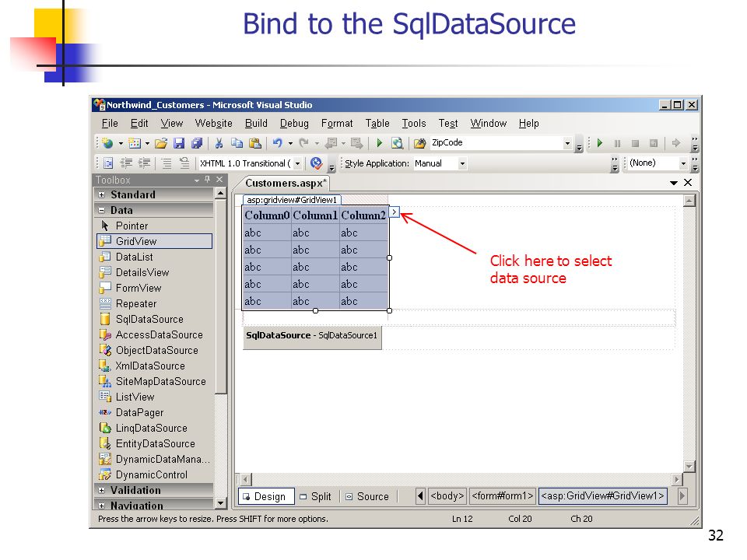Collapse the Data toolbox group
Screen dimensions: 747x560
click(x=101, y=211)
